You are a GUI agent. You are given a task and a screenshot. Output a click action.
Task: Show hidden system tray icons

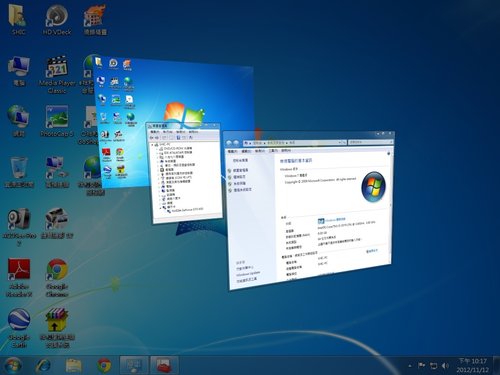(x=410, y=366)
